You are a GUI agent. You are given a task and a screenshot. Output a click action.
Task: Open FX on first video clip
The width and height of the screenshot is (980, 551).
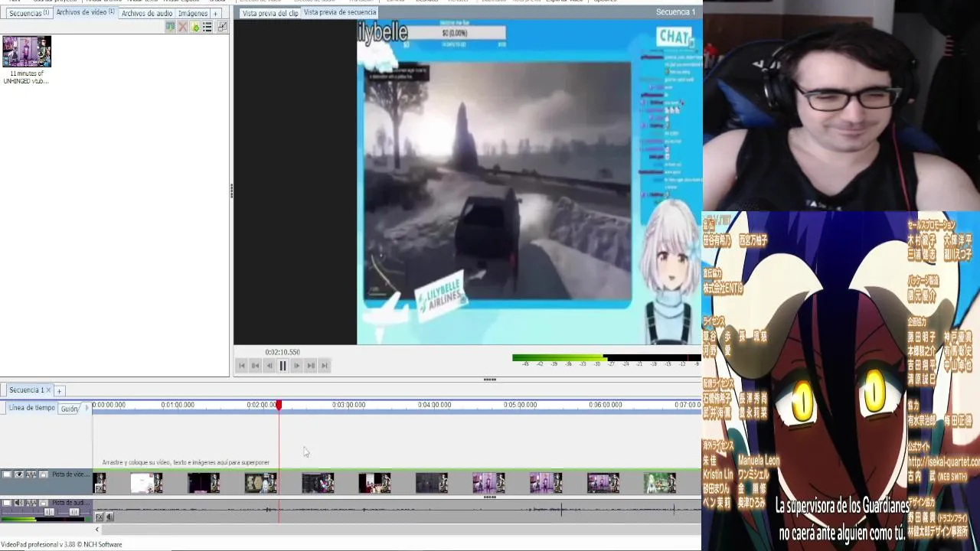[99, 488]
